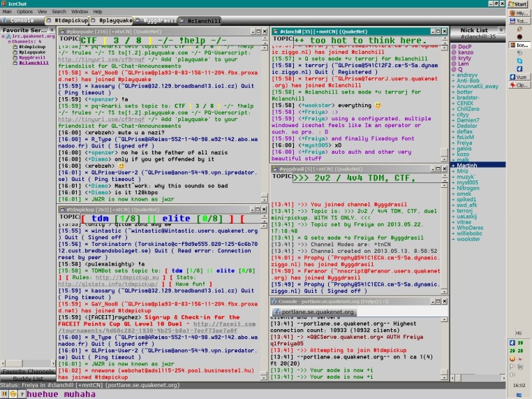The image size is (532, 399).
Task: Collapse the irc.quakenet.org server node
Action: coord(3,36)
